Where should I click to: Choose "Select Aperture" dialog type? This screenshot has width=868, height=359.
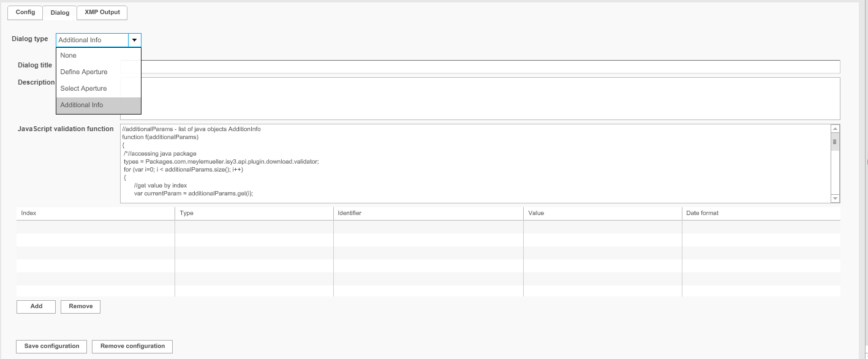click(83, 88)
